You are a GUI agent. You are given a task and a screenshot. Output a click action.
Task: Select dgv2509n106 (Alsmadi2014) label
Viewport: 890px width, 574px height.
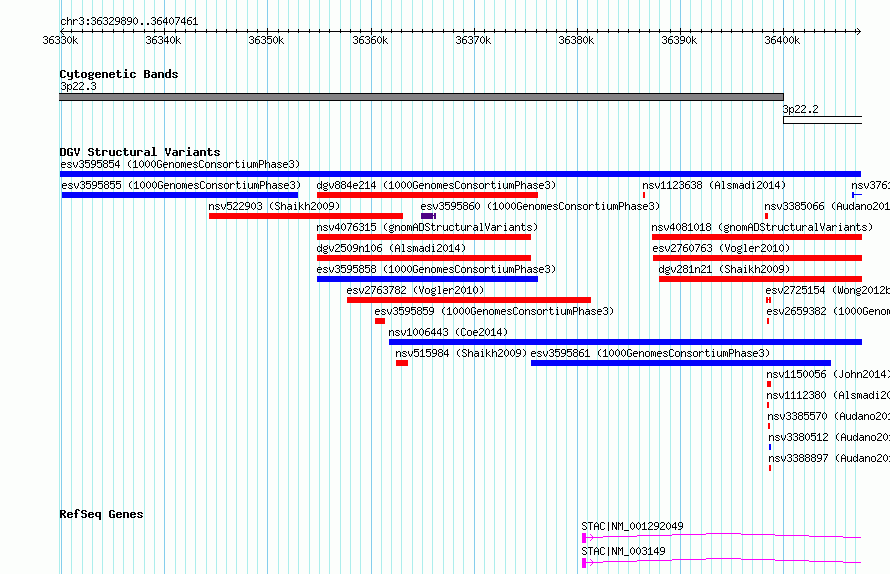point(391,249)
